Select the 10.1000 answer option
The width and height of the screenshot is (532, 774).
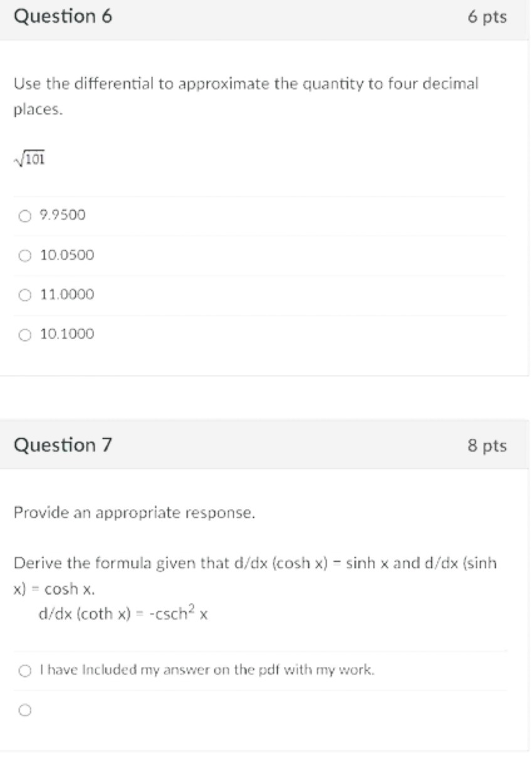[24, 333]
